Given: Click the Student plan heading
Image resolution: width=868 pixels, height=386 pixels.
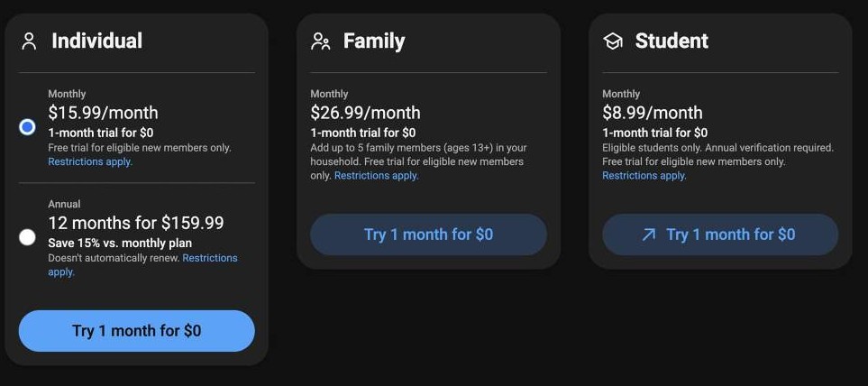Looking at the screenshot, I should coord(672,41).
